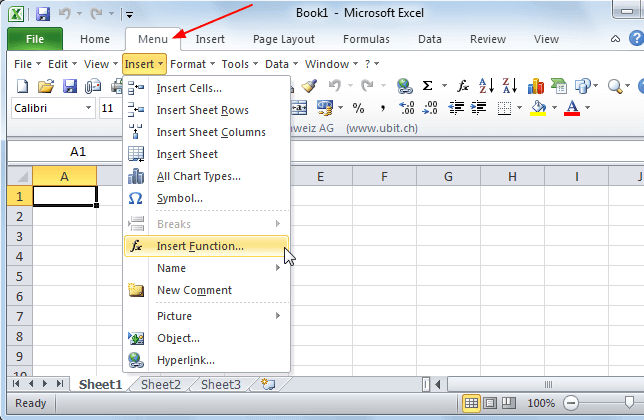Image resolution: width=644 pixels, height=420 pixels.
Task: Click the AutoSum sigma icon
Action: [x=428, y=86]
